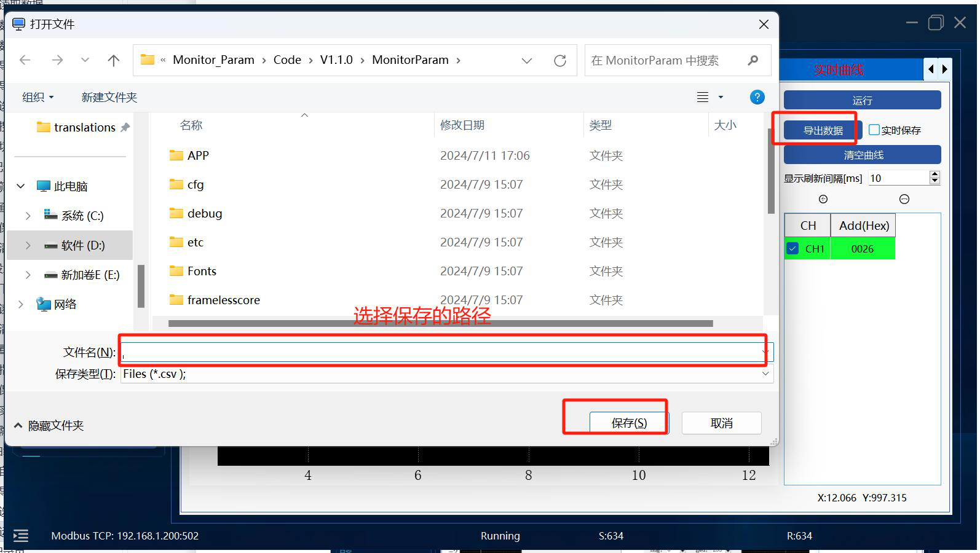The width and height of the screenshot is (980, 553).
Task: Zoom out the chart with minus icon
Action: 904,199
